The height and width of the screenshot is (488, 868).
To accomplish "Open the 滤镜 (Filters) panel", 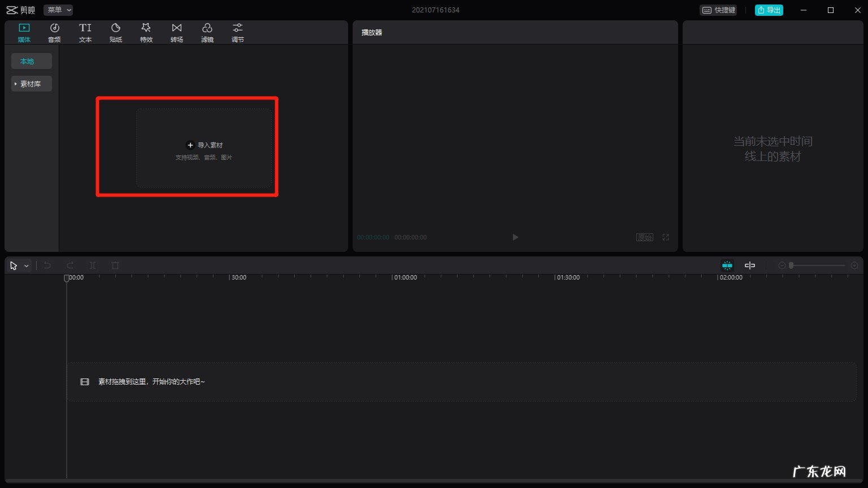I will click(x=207, y=33).
